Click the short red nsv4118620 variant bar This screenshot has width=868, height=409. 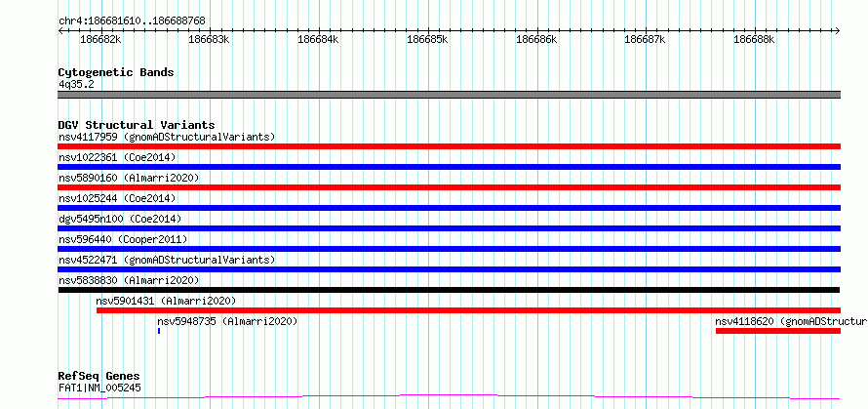pyautogui.click(x=777, y=331)
